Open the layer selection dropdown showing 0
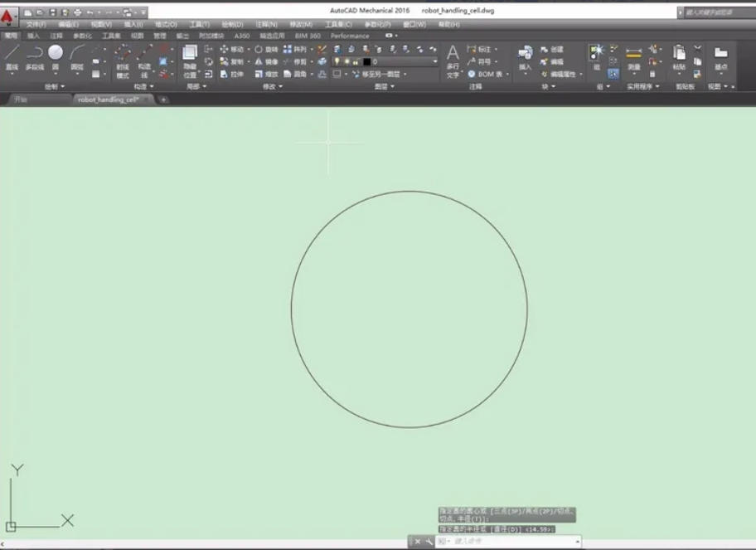Viewport: 756px width, 550px height. point(434,61)
